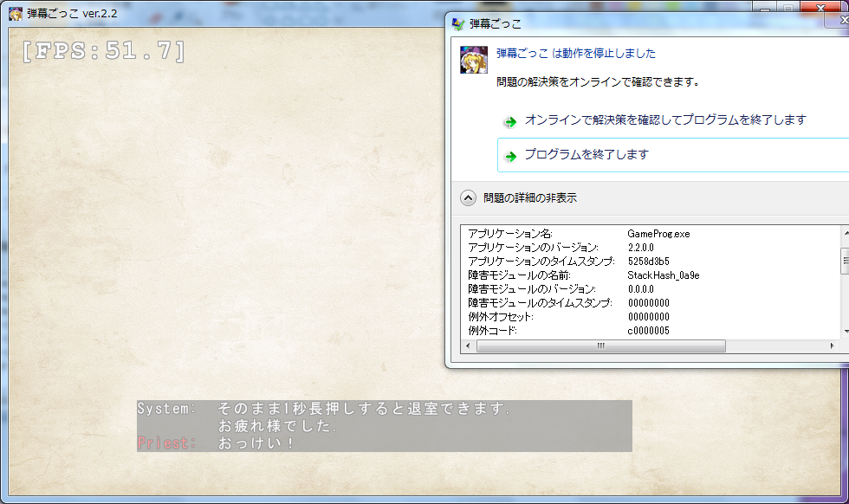Click green arrow beside オンラインで解決策を確認

[x=510, y=121]
